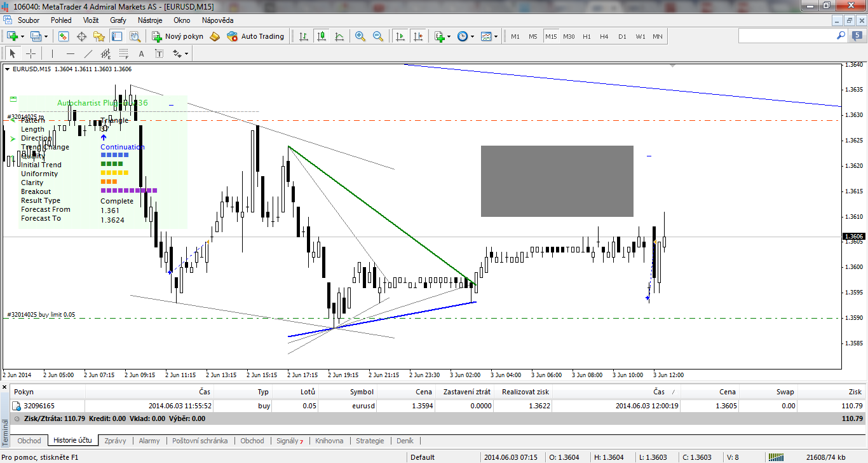Toggle the chart shift button
868x463 pixels.
click(417, 36)
